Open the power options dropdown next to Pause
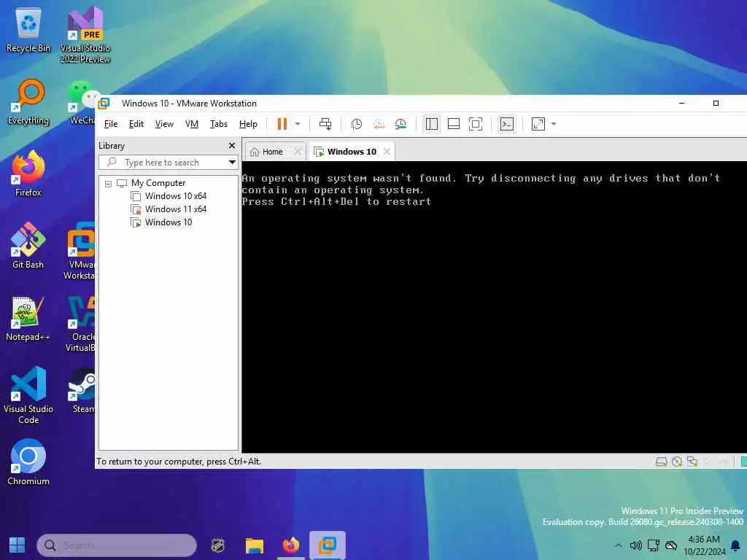This screenshot has height=560, width=747. (298, 124)
